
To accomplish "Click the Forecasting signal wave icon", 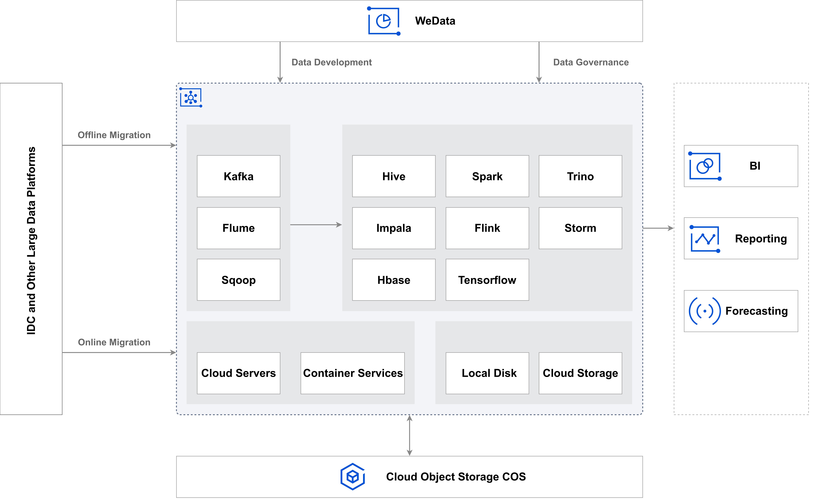I will (705, 311).
